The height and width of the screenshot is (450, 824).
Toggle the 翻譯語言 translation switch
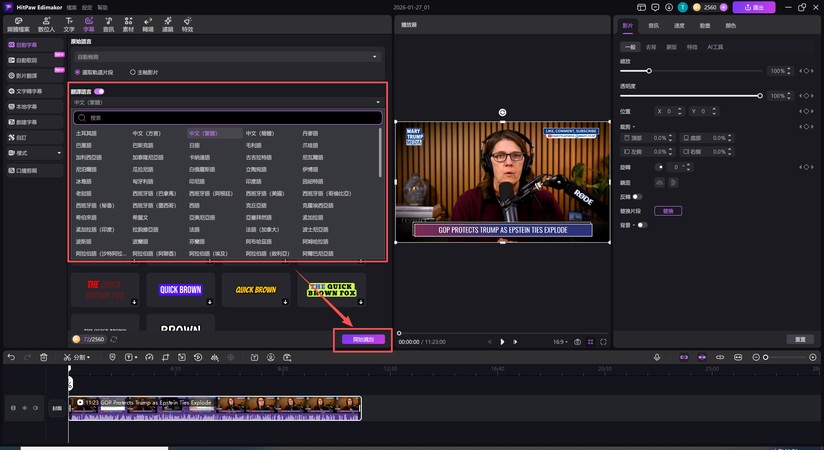99,91
